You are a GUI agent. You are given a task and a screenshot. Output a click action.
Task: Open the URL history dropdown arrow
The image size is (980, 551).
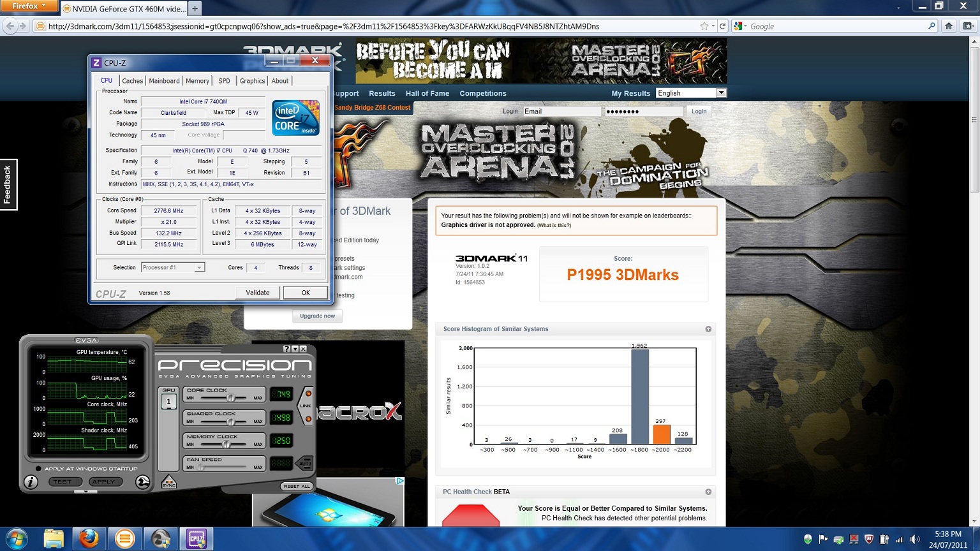click(x=713, y=26)
